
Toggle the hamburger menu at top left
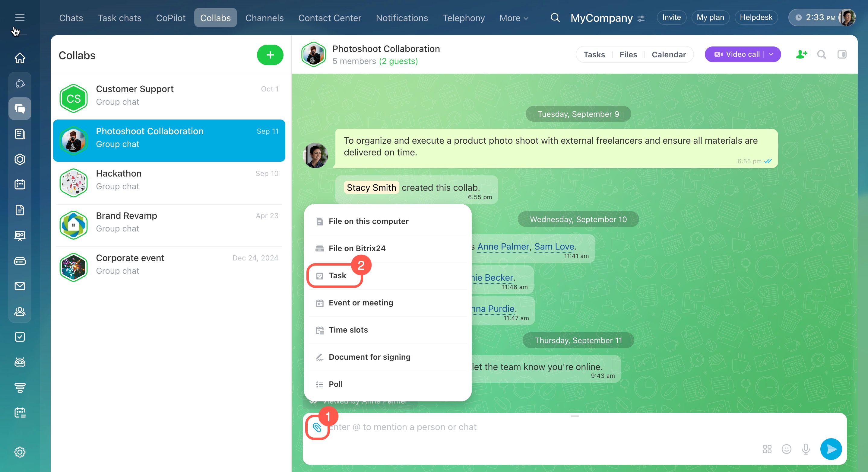coord(20,18)
